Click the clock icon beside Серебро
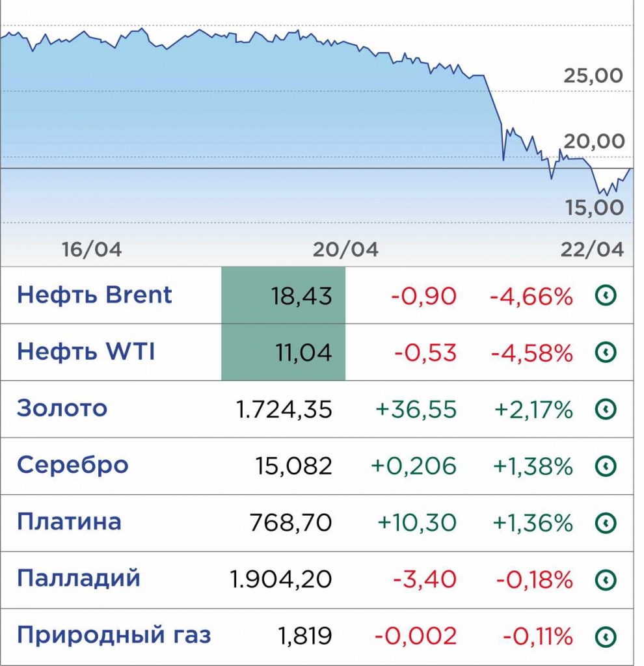The width and height of the screenshot is (644, 666). 606,466
